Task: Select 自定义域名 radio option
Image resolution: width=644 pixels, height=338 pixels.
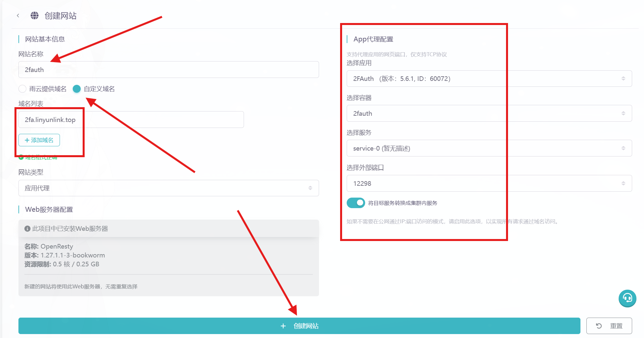Action: pos(77,89)
